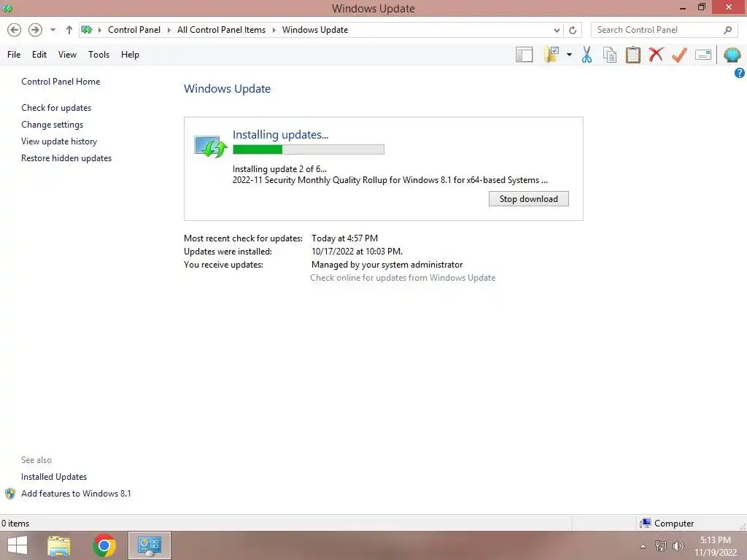Click the volume speaker tray icon
Image resolution: width=747 pixels, height=560 pixels.
pos(678,546)
